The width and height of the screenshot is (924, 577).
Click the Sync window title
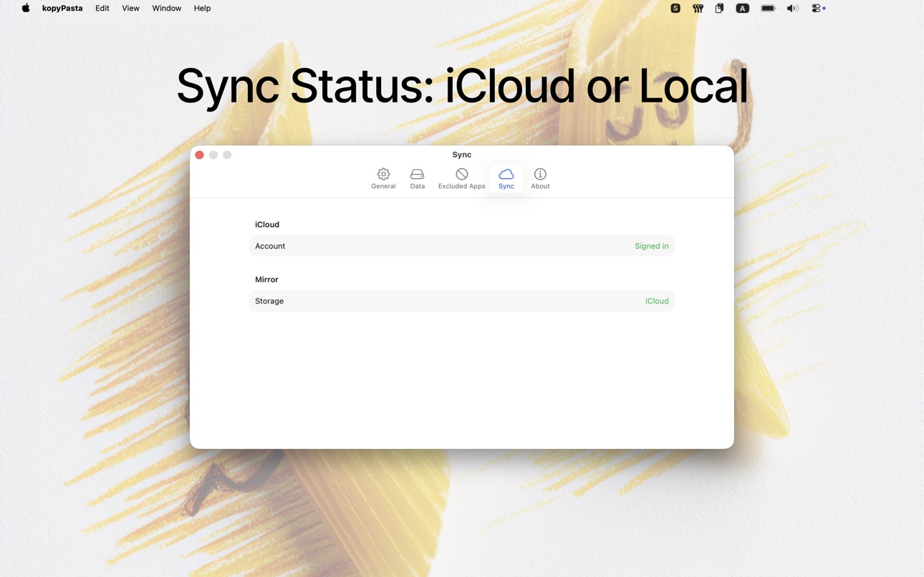pyautogui.click(x=462, y=155)
